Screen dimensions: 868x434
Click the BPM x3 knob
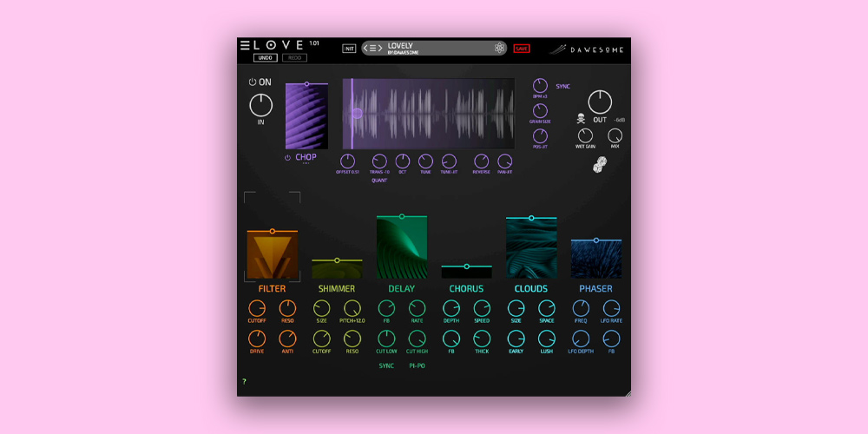coord(540,86)
